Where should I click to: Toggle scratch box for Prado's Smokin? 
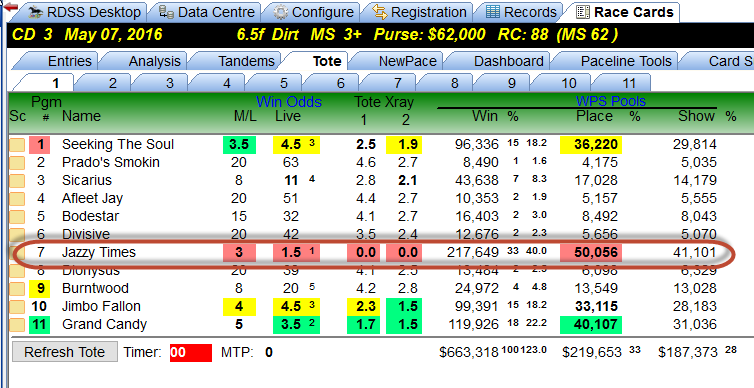click(17, 163)
